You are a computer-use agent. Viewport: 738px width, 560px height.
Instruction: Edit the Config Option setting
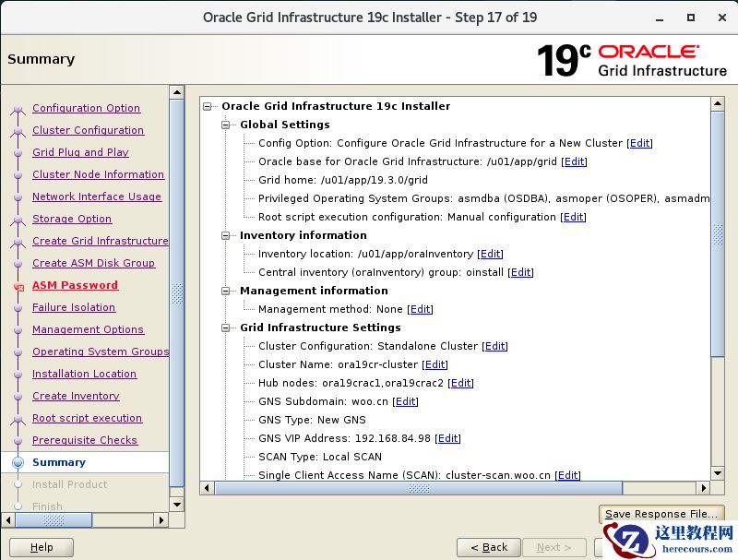tap(639, 143)
